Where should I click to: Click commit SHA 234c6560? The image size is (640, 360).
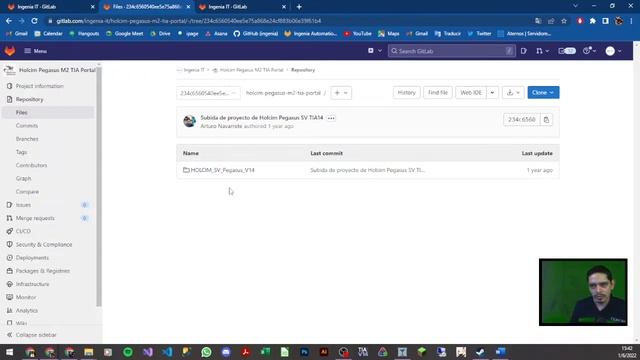point(522,120)
